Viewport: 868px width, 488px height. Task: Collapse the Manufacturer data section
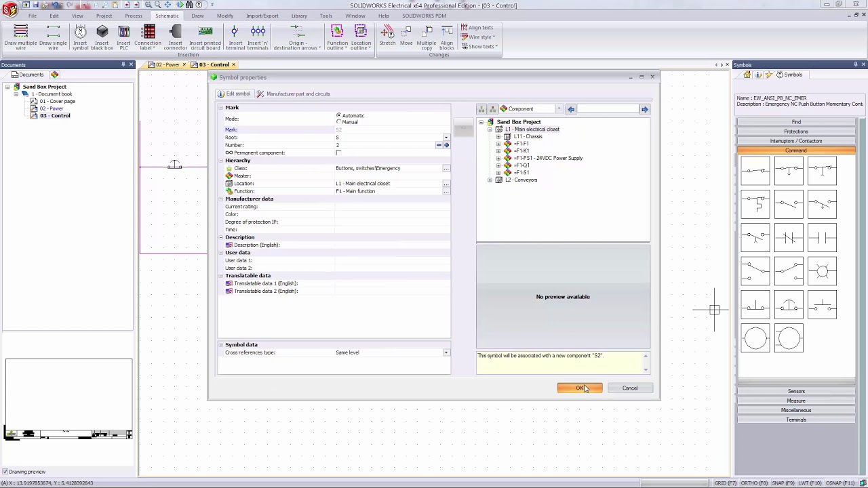[221, 199]
